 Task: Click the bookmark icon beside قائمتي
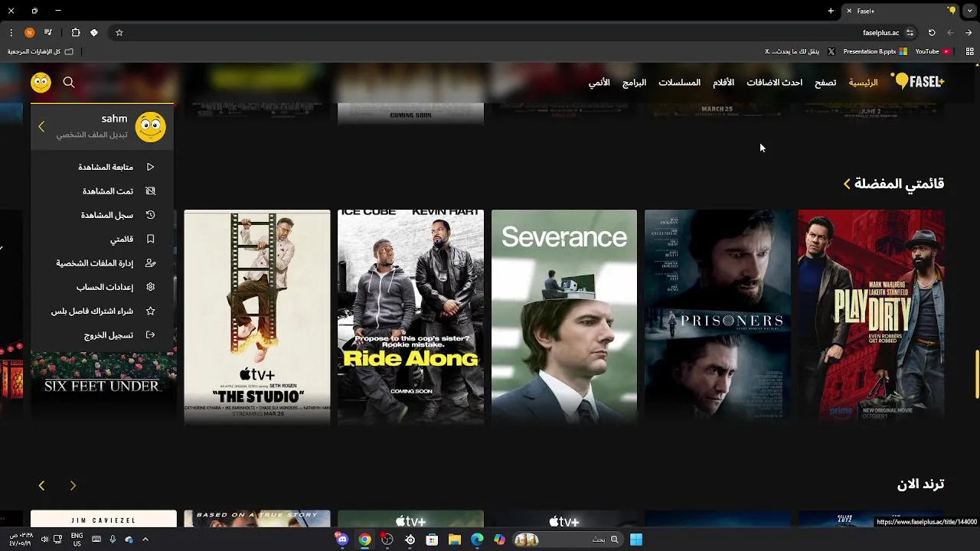coord(150,239)
